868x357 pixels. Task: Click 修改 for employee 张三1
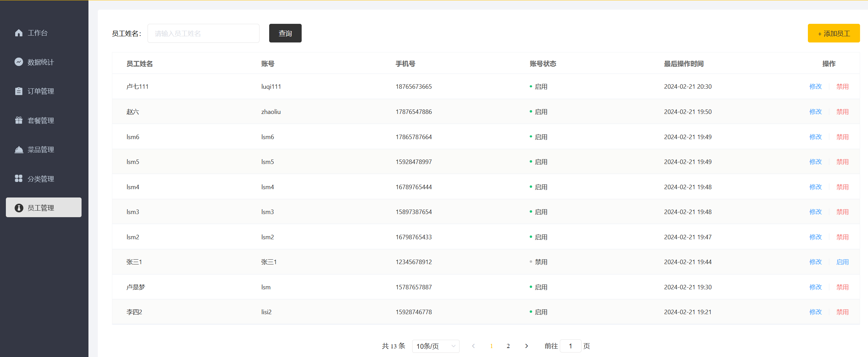pyautogui.click(x=815, y=262)
